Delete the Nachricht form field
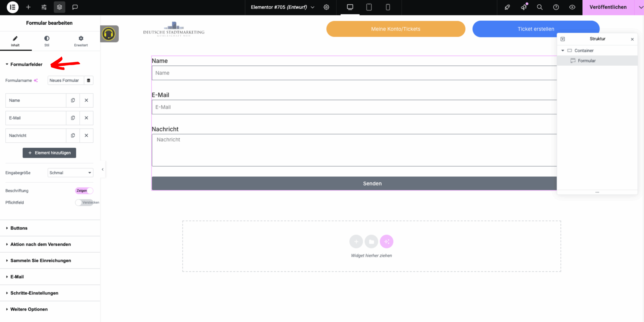644x322 pixels. click(x=86, y=135)
